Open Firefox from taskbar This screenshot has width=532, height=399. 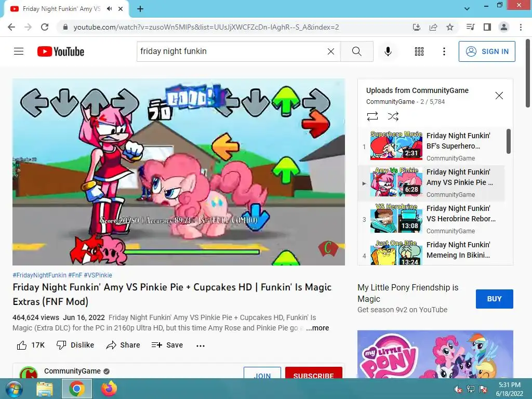(x=109, y=389)
